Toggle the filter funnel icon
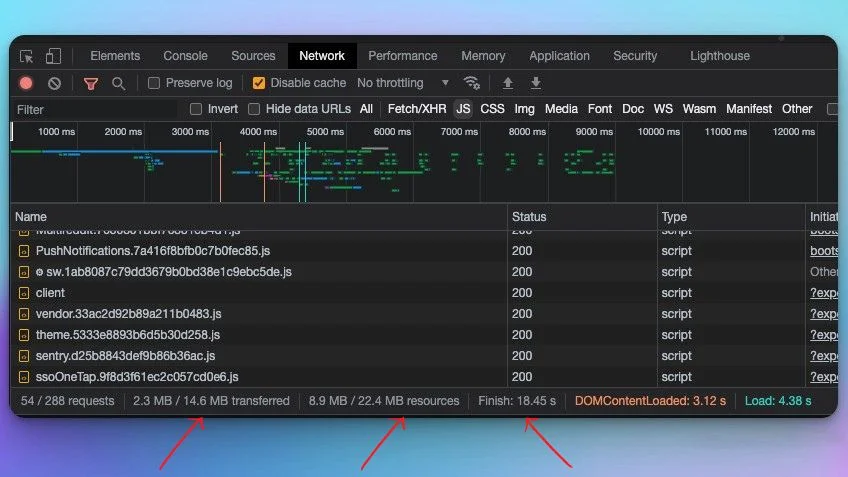The width and height of the screenshot is (848, 477). [91, 83]
